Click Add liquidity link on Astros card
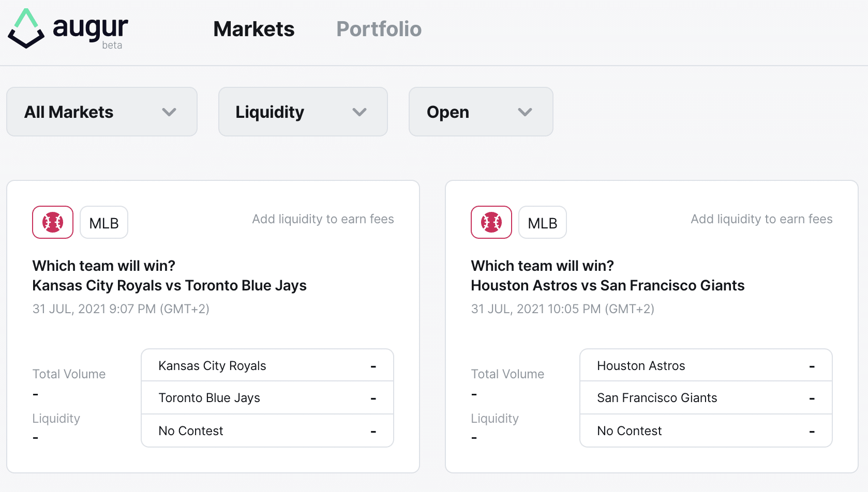The image size is (868, 492). tap(762, 219)
